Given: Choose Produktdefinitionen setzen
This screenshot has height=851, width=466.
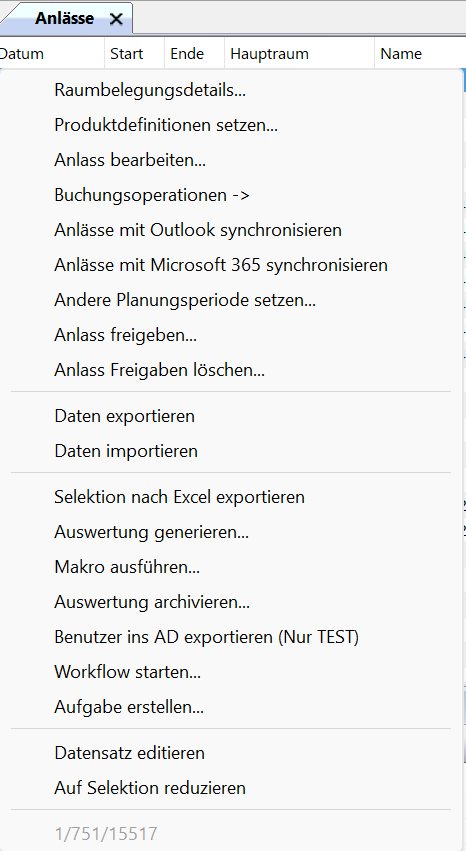Looking at the screenshot, I should point(231,125).
